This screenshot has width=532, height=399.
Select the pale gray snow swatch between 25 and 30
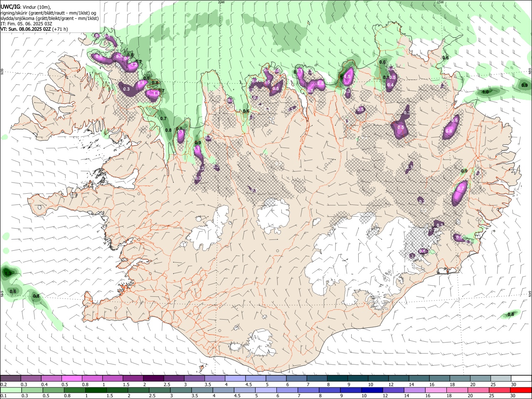(501, 379)
